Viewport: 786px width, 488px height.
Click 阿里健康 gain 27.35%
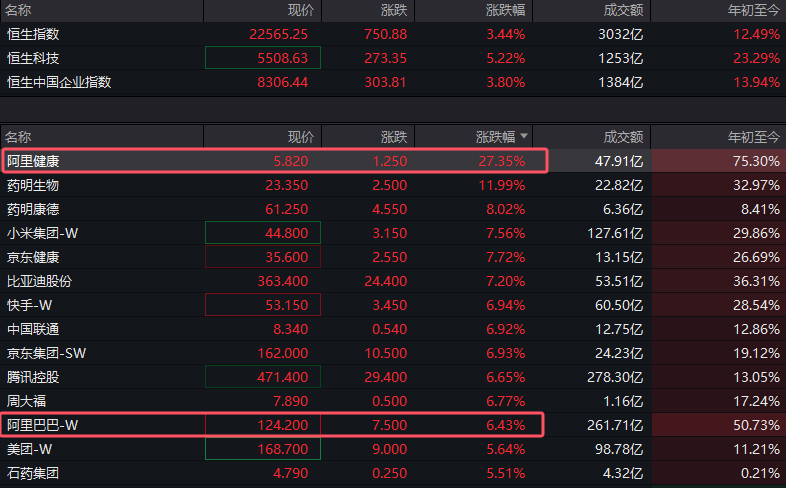click(502, 161)
